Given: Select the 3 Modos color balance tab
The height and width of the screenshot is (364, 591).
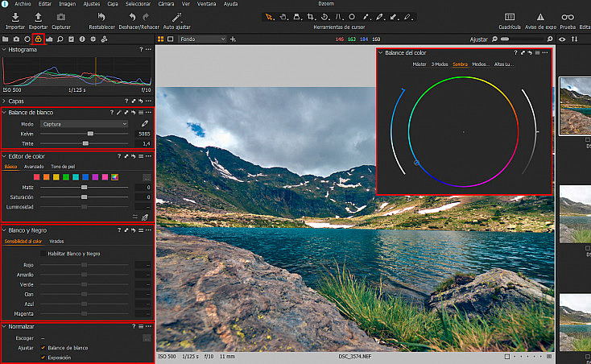Looking at the screenshot, I should (x=440, y=64).
